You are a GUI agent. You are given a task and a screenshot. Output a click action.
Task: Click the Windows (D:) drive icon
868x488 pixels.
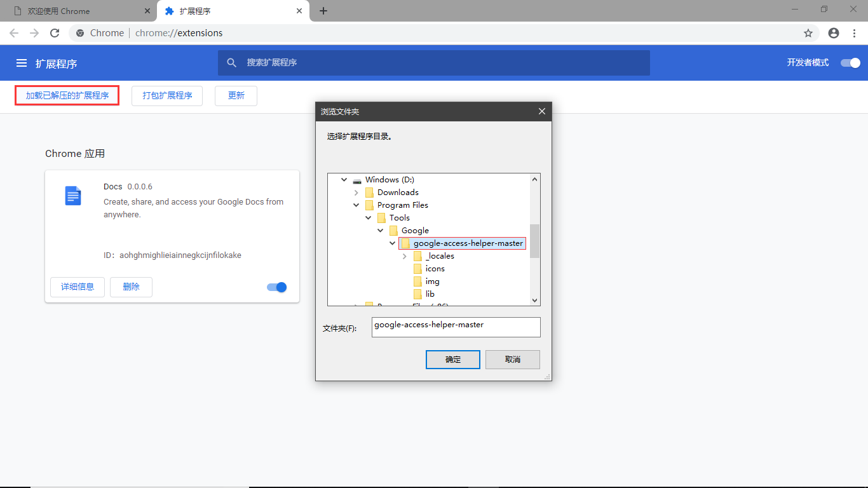[x=357, y=180]
